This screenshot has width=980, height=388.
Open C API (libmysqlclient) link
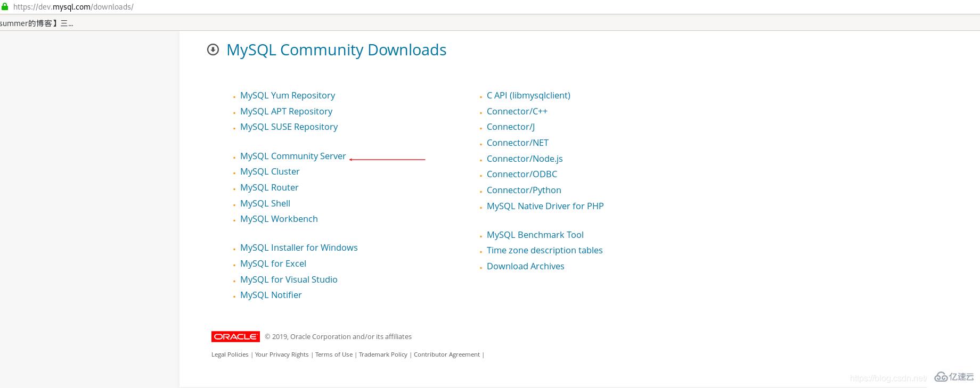(528, 95)
